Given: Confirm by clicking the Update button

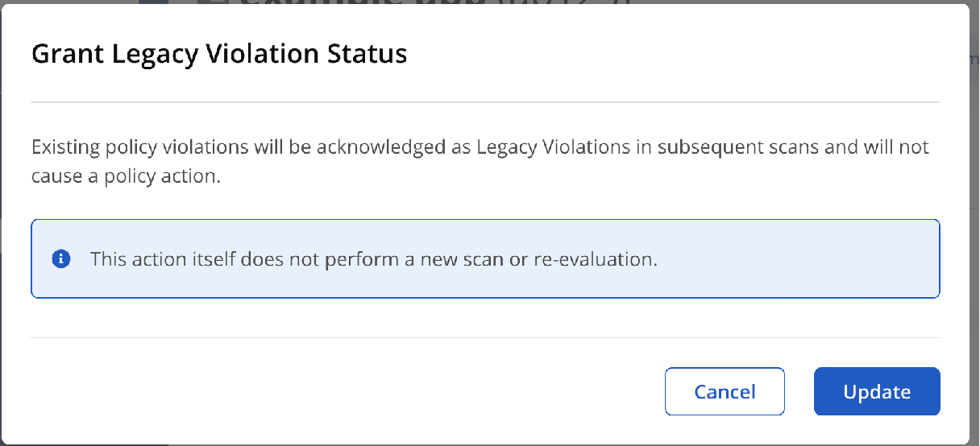Looking at the screenshot, I should pyautogui.click(x=877, y=392).
